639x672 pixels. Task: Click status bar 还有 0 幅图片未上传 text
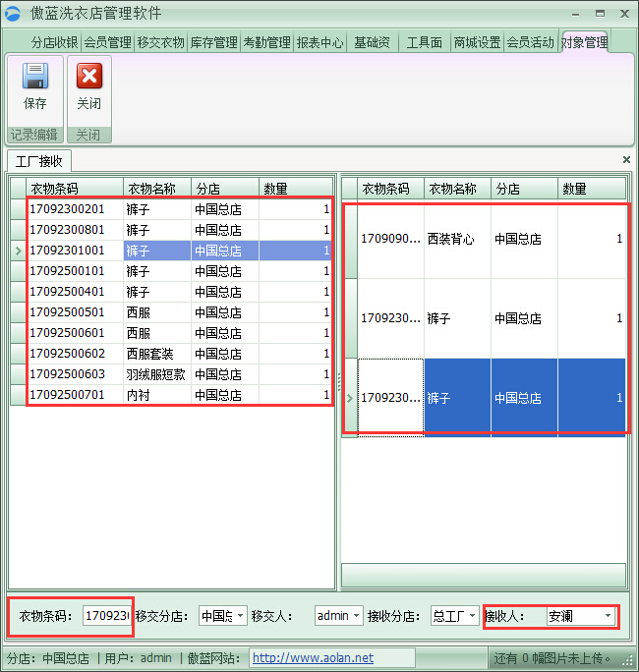pyautogui.click(x=552, y=658)
